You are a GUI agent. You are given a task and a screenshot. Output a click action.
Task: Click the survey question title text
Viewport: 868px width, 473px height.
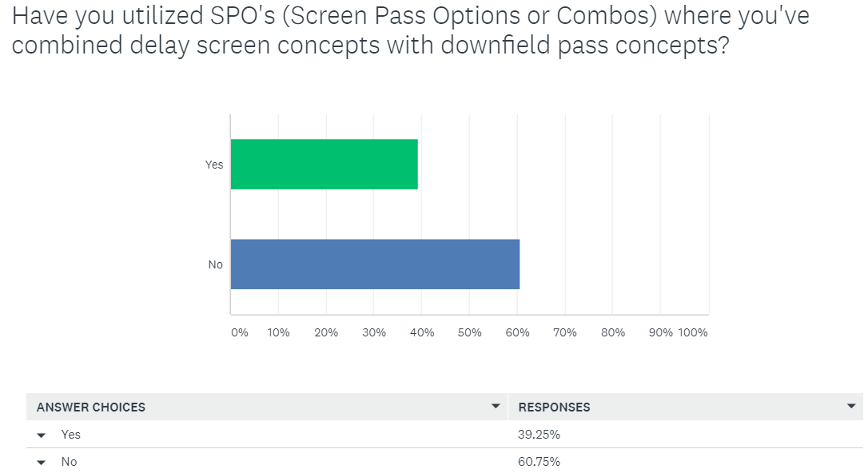click(400, 30)
